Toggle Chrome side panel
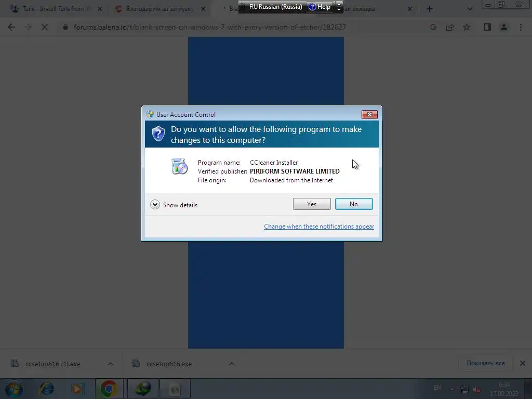This screenshot has height=399, width=532. click(x=487, y=27)
